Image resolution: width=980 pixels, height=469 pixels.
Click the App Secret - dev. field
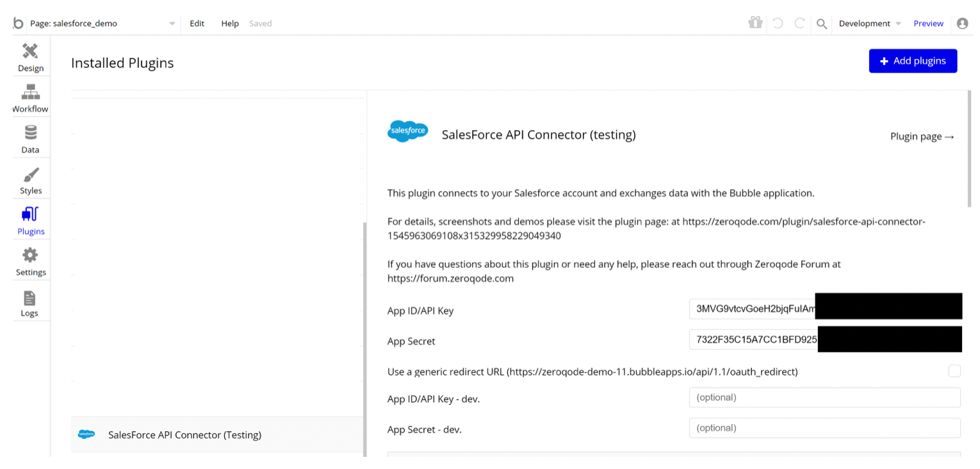coord(825,427)
